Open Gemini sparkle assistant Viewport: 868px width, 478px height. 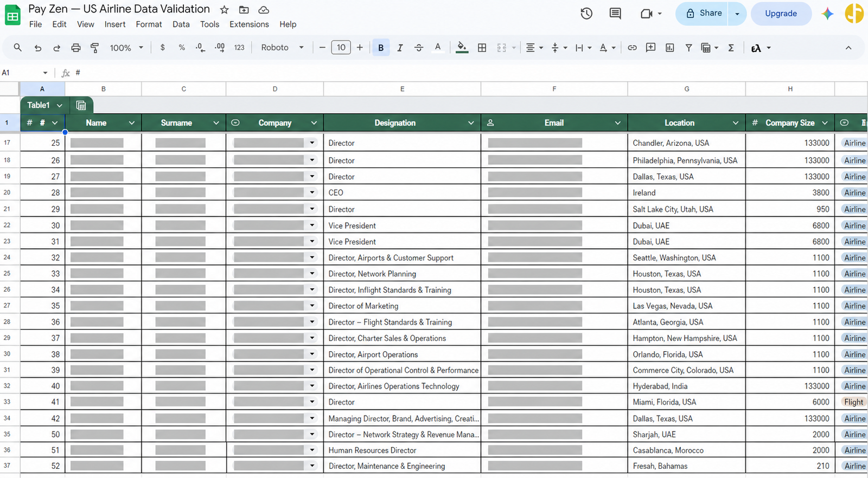coord(827,14)
